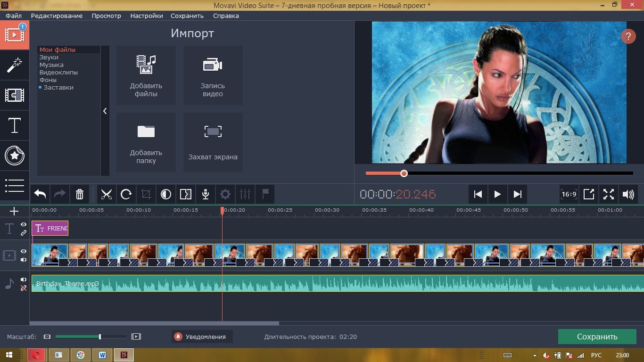Screen dimensions: 644x362
Task: Open the 16:9 aspect ratio dropdown
Action: coord(569,194)
